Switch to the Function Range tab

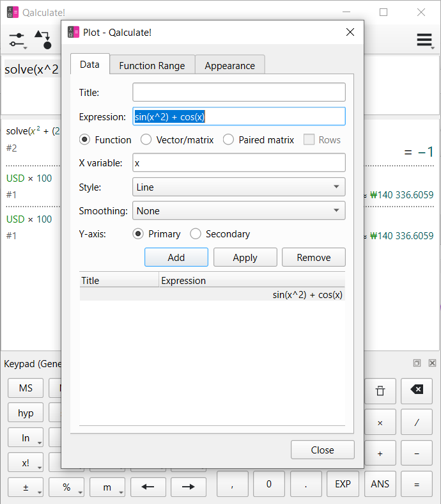click(x=152, y=66)
